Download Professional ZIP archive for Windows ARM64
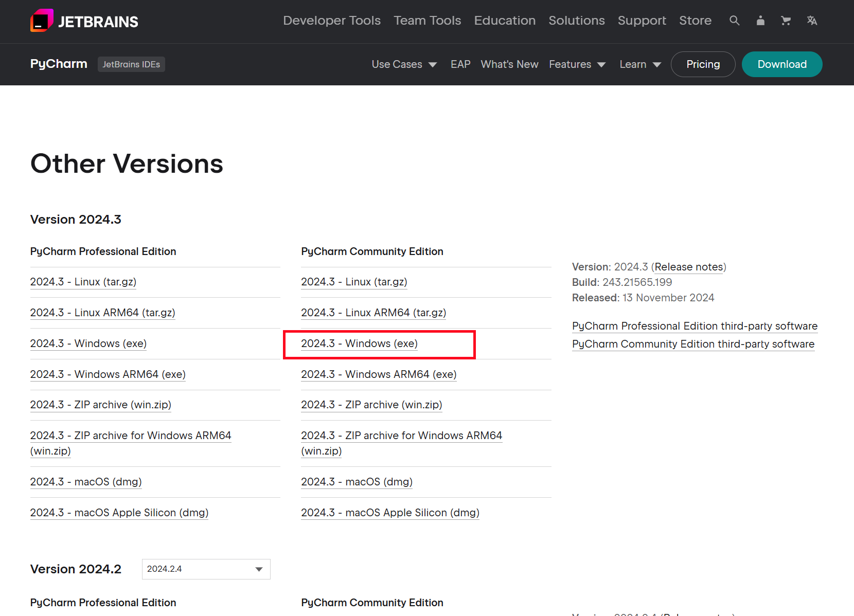Image resolution: width=854 pixels, height=616 pixels. pyautogui.click(x=131, y=443)
